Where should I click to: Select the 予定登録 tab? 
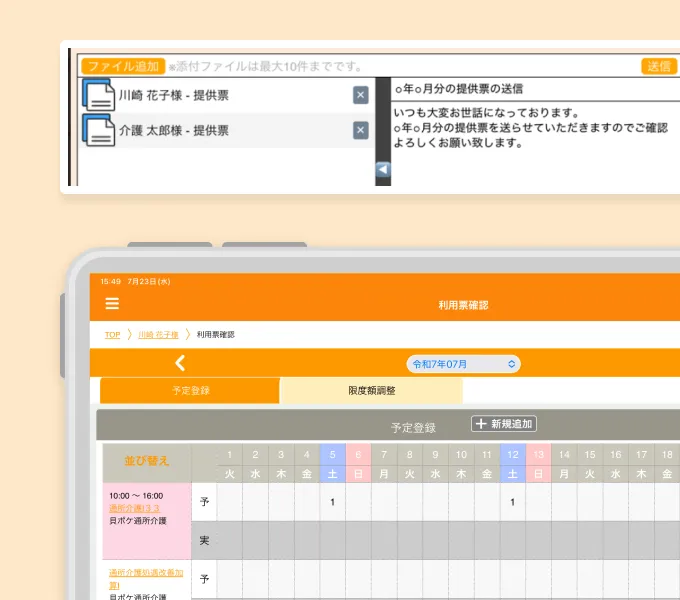click(190, 391)
